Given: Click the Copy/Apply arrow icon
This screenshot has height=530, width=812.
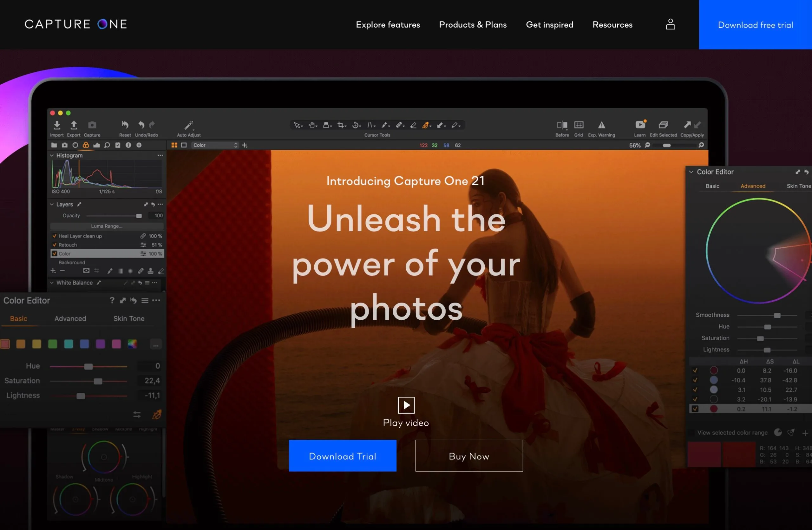Looking at the screenshot, I should 687,125.
